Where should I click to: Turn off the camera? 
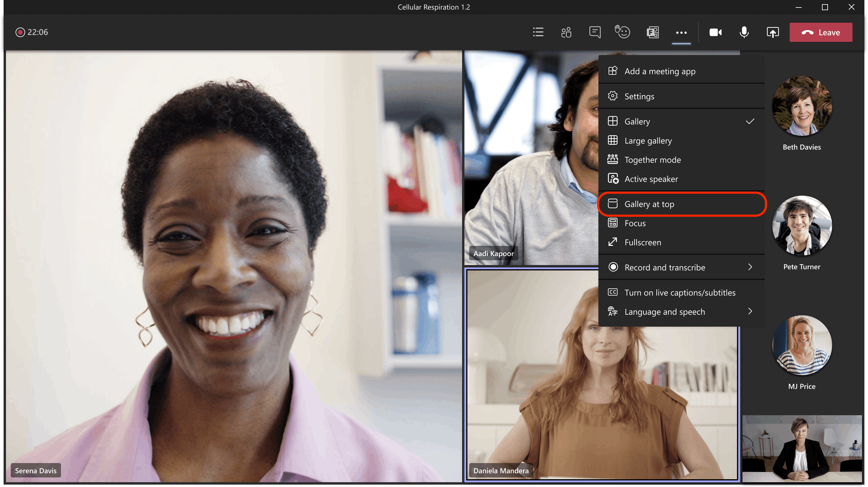point(715,32)
